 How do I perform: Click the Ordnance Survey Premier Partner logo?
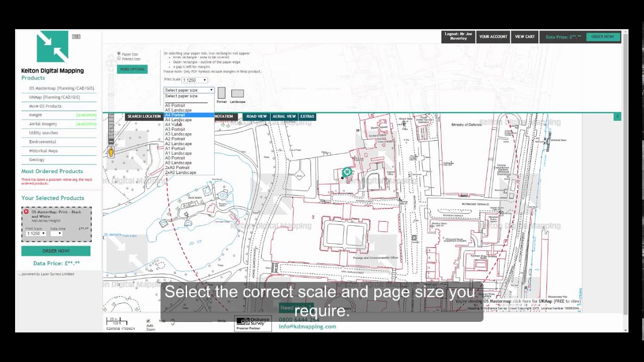[x=253, y=324]
